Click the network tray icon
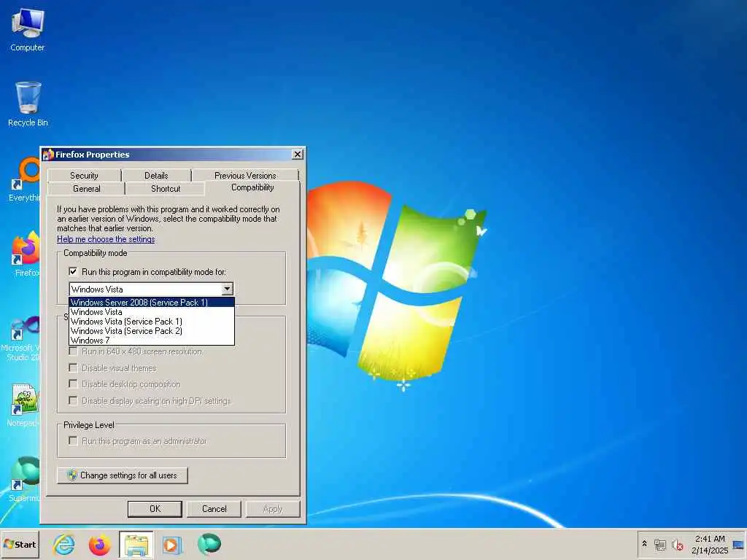The image size is (747, 560). [x=659, y=544]
